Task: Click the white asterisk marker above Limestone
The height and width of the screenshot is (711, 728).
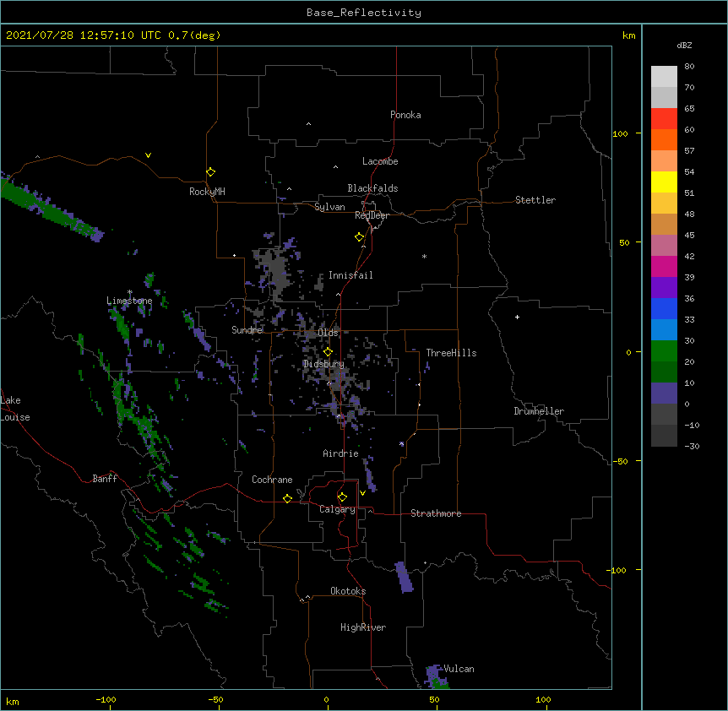Action: 130,292
